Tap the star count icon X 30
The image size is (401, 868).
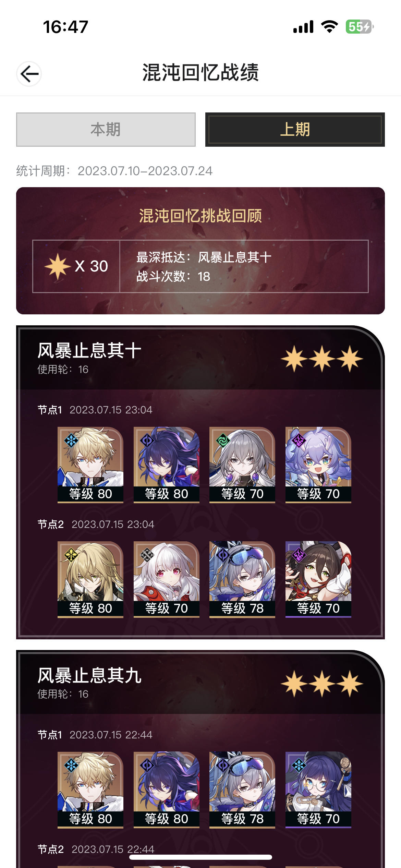[x=58, y=266]
